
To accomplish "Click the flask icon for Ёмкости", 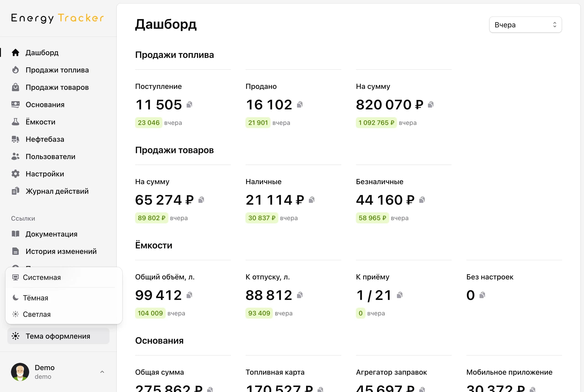I will pos(16,122).
